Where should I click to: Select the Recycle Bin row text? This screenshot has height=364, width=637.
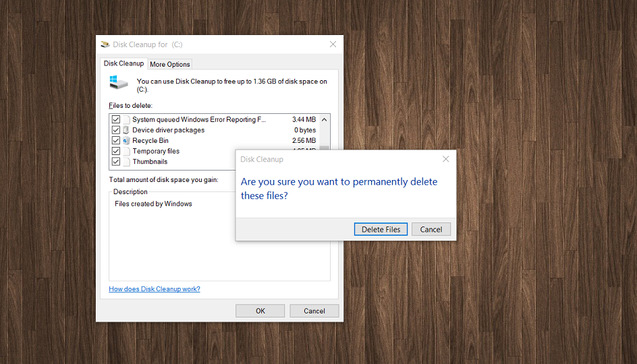[x=150, y=140]
